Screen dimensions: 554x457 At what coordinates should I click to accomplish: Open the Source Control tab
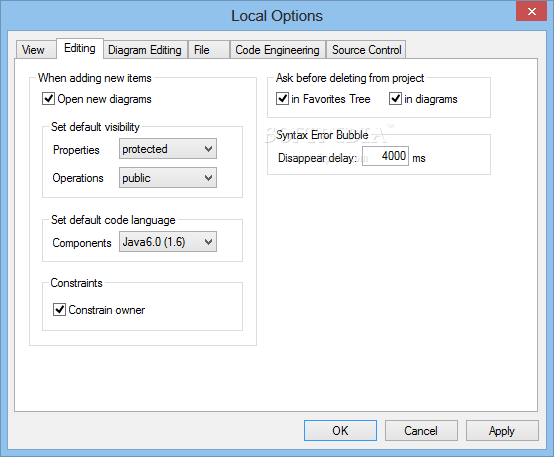pyautogui.click(x=366, y=49)
